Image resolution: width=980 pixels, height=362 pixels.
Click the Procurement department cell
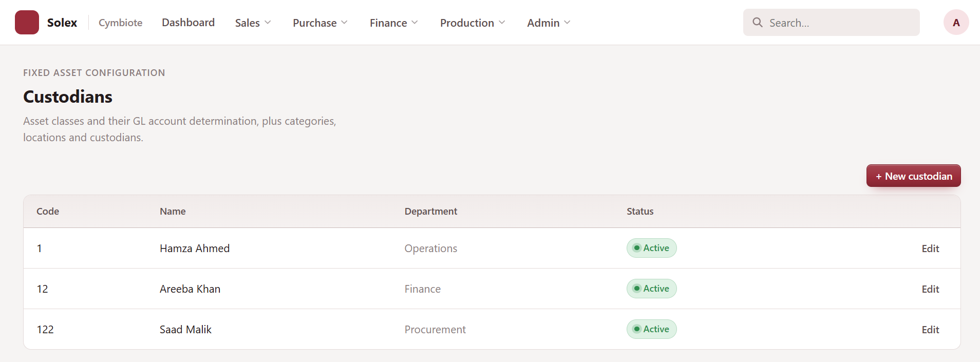tap(435, 330)
